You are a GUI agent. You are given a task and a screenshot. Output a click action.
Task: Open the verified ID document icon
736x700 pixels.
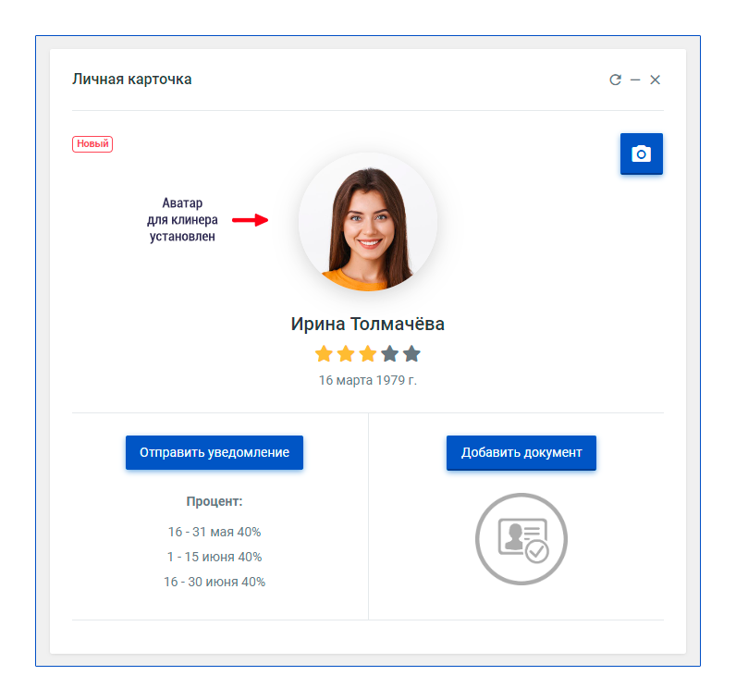pyautogui.click(x=521, y=538)
